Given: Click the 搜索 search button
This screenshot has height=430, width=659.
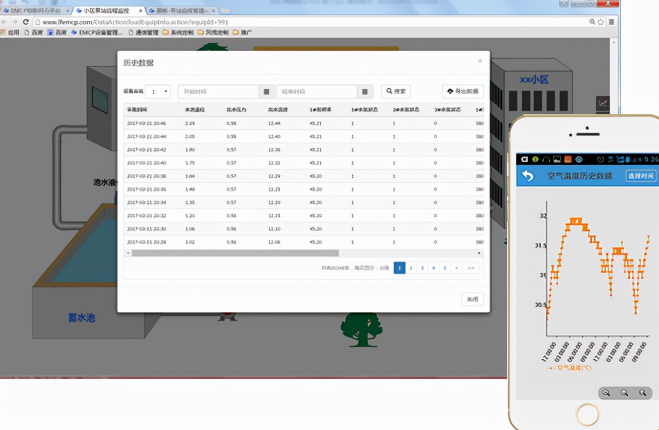Looking at the screenshot, I should (x=396, y=91).
